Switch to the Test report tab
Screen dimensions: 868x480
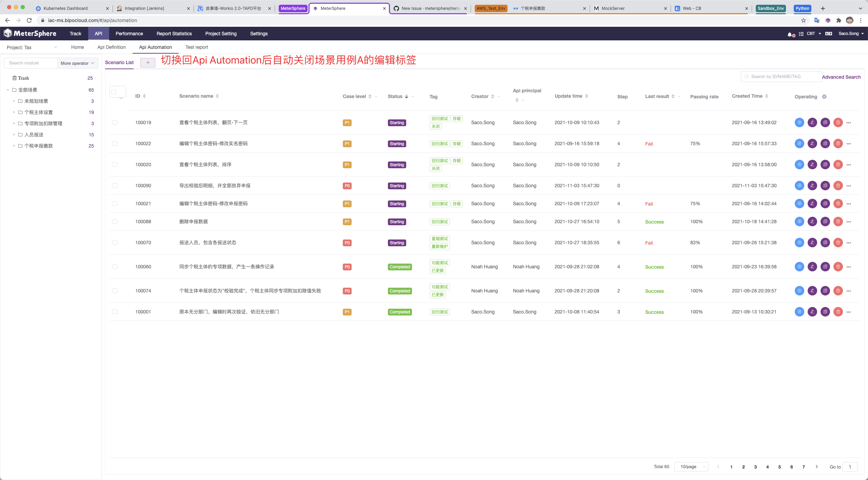tap(197, 47)
